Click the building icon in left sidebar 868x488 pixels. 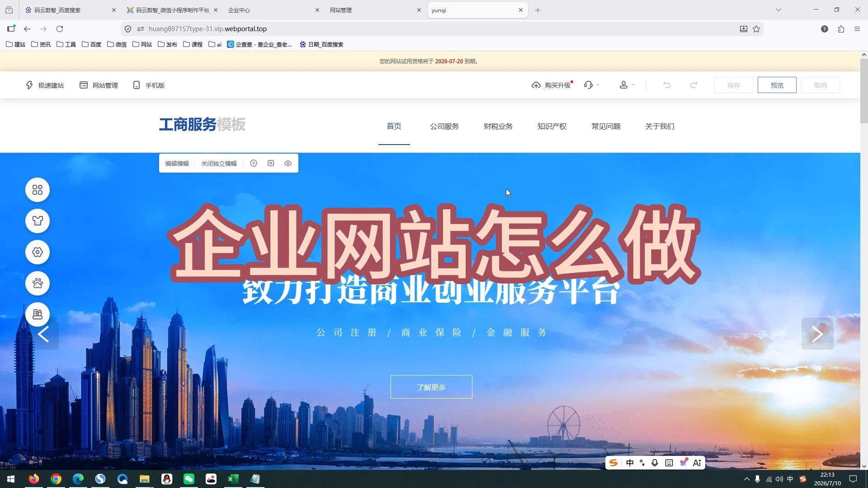pyautogui.click(x=38, y=314)
